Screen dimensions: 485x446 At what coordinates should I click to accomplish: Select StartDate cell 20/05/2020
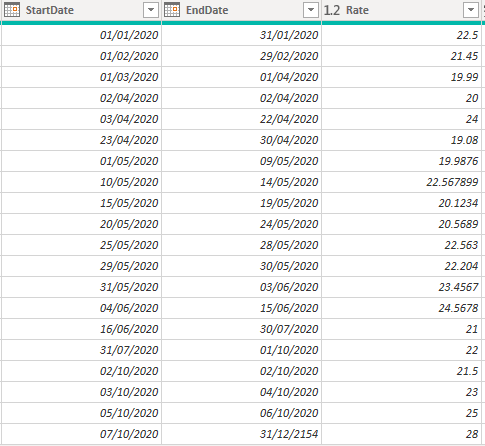[x=81, y=224]
